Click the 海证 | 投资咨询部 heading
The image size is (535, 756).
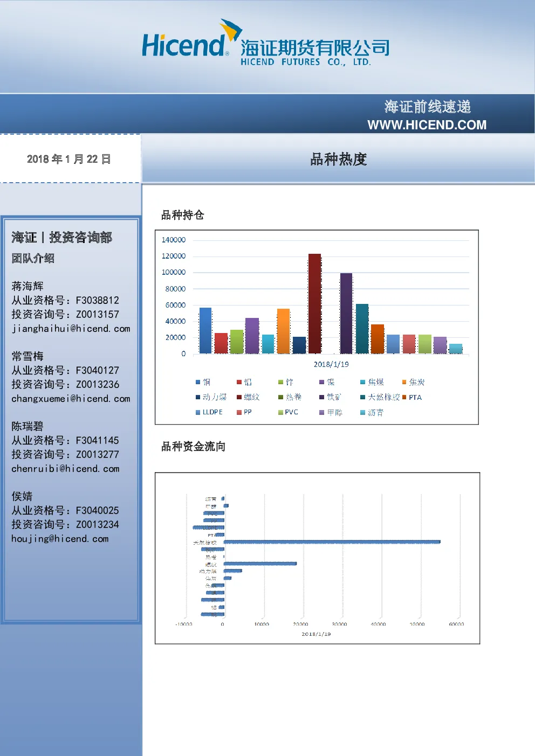tap(62, 238)
